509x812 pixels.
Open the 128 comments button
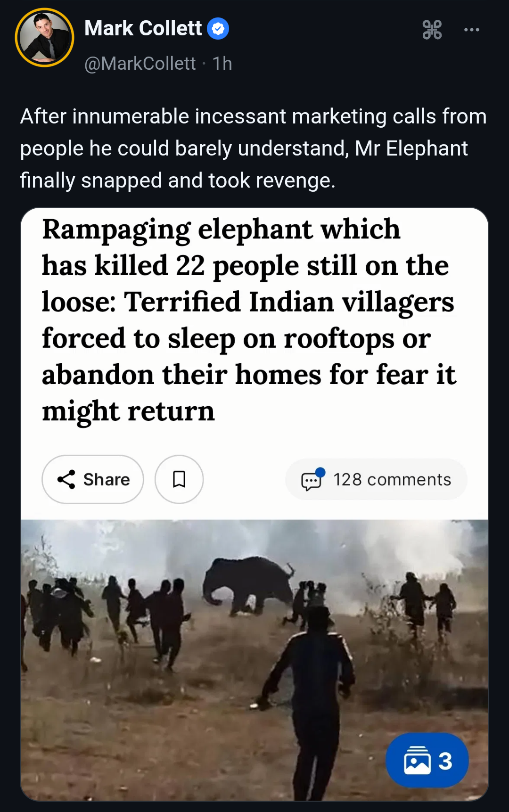tap(376, 479)
